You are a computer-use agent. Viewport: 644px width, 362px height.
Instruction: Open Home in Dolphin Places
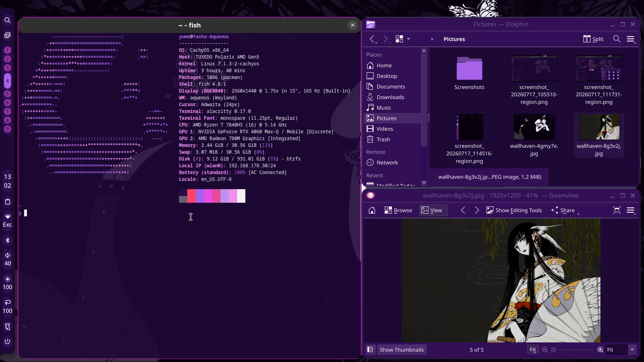coord(392,65)
